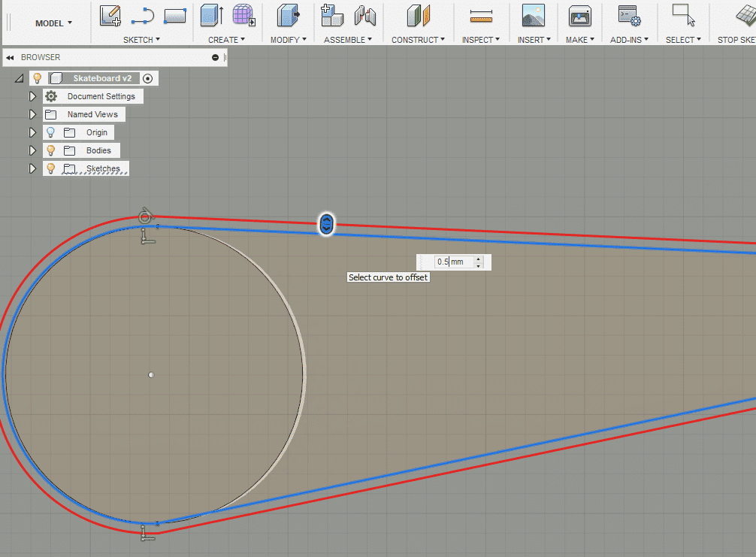756x557 pixels.
Task: Collapse the Browser panel with double arrows
Action: pyautogui.click(x=10, y=57)
